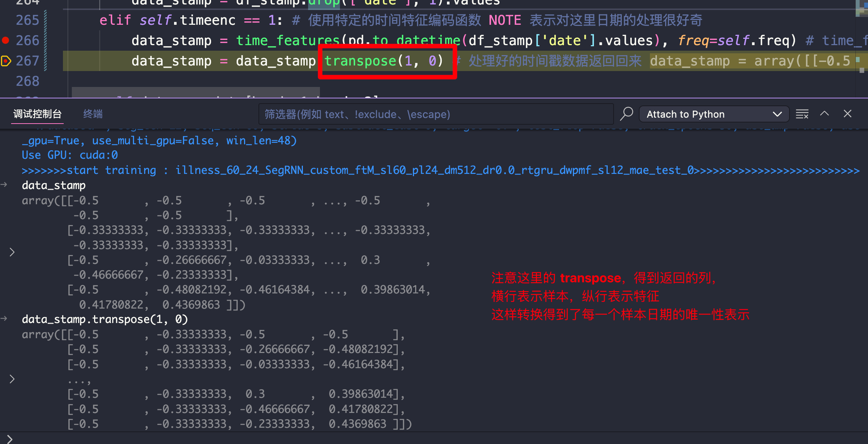The image size is (868, 444).
Task: Click the magnifier search icon beside filter
Action: 627,114
